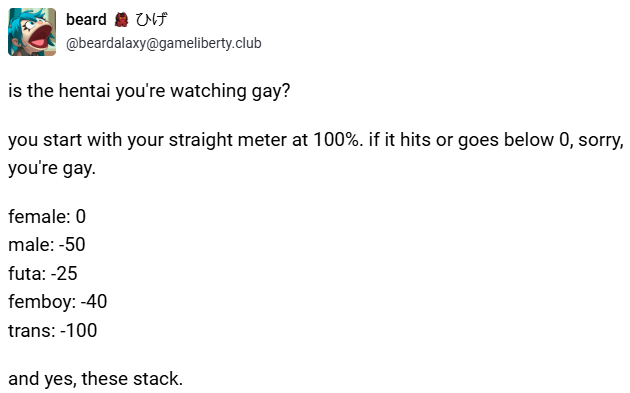This screenshot has width=630, height=393.
Task: Select the "trans: -100" list line
Action: pyautogui.click(x=53, y=331)
